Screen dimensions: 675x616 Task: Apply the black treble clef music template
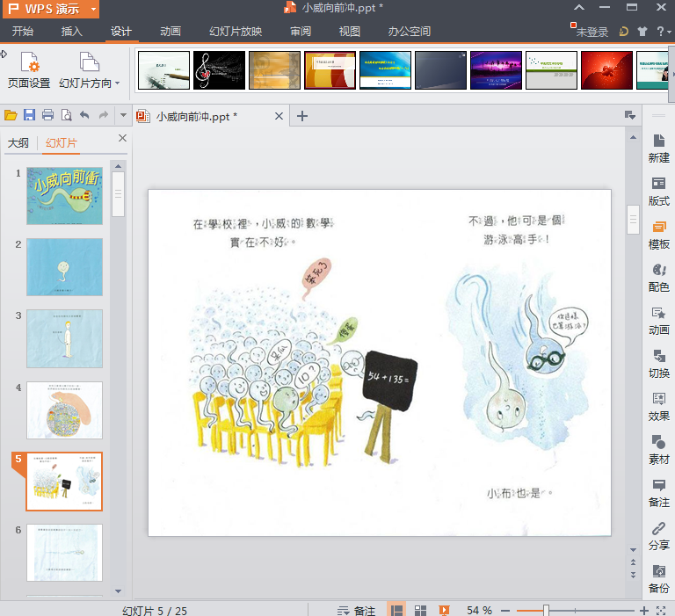[219, 70]
